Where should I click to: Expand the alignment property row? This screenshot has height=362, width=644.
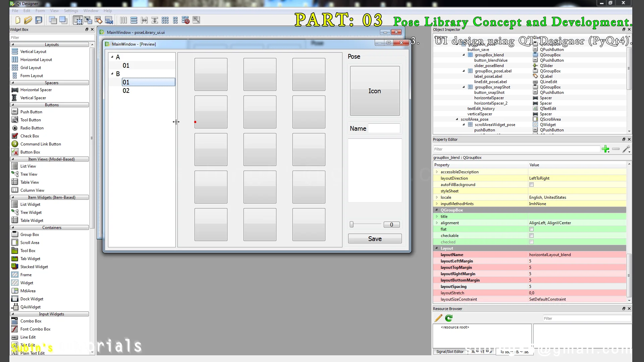pos(437,223)
